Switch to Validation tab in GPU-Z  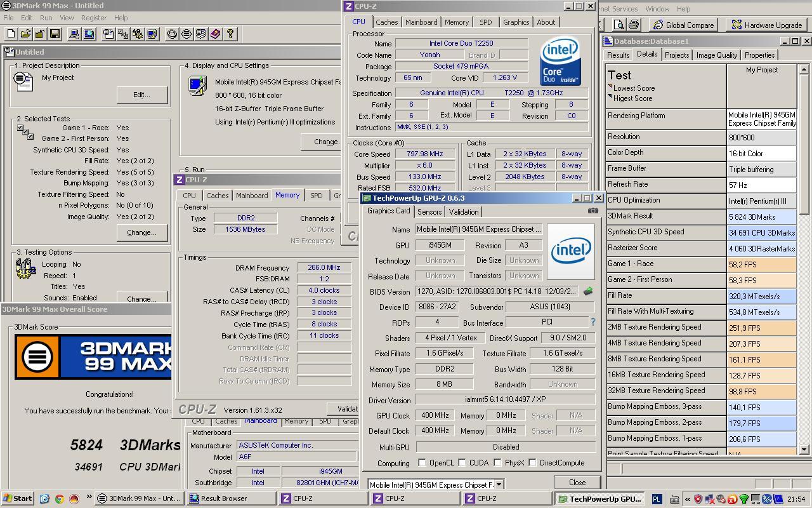[x=463, y=211]
